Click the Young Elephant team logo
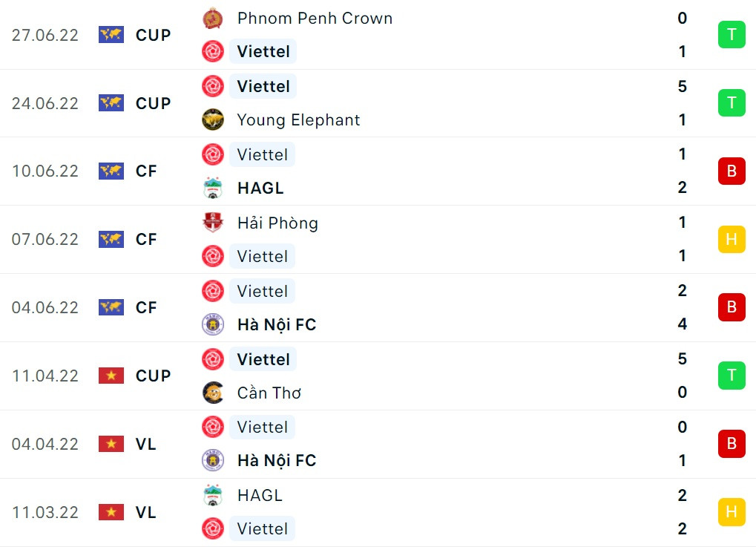756x547 pixels. click(213, 119)
